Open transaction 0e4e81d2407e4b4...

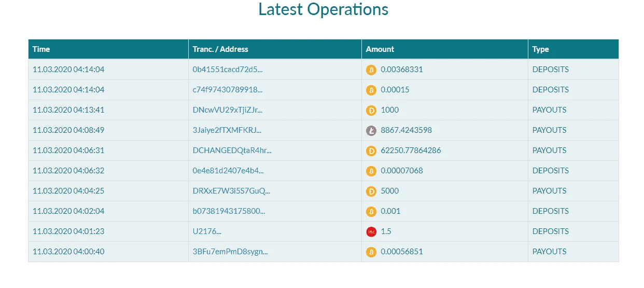(228, 171)
